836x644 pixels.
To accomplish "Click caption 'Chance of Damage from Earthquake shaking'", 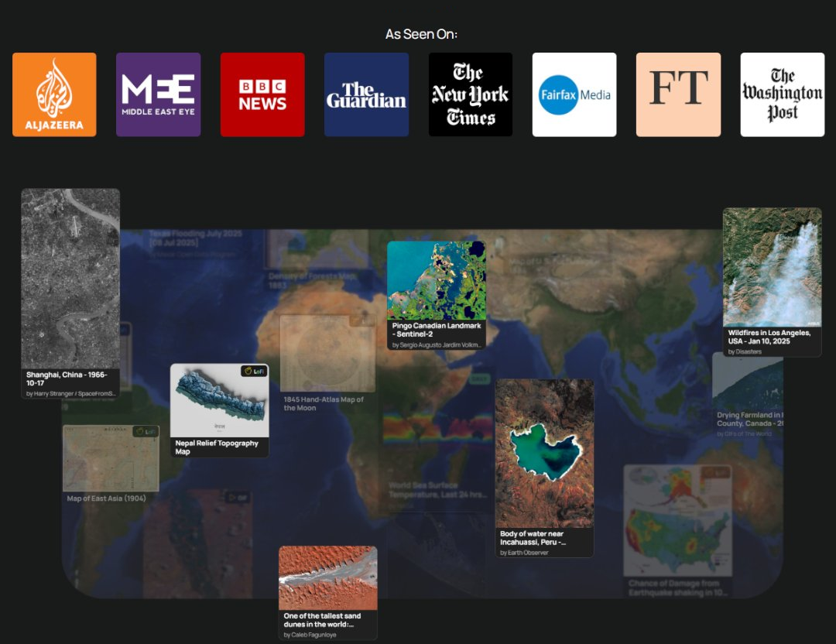I will [x=677, y=587].
